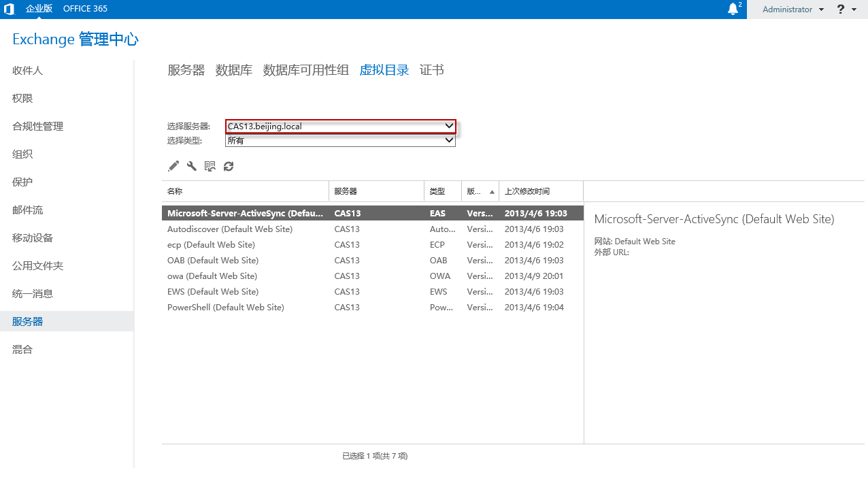Refresh the virtual directory list
Image resolution: width=868 pixels, height=477 pixels.
(x=229, y=166)
